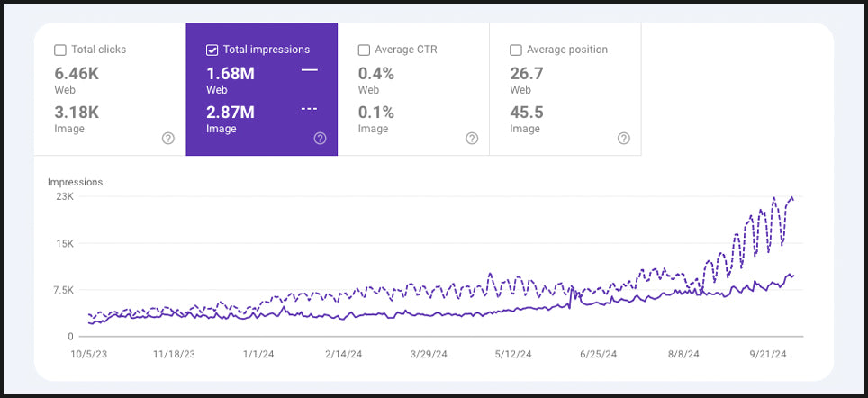Click solid line legend beside 1.68M

pyautogui.click(x=310, y=70)
